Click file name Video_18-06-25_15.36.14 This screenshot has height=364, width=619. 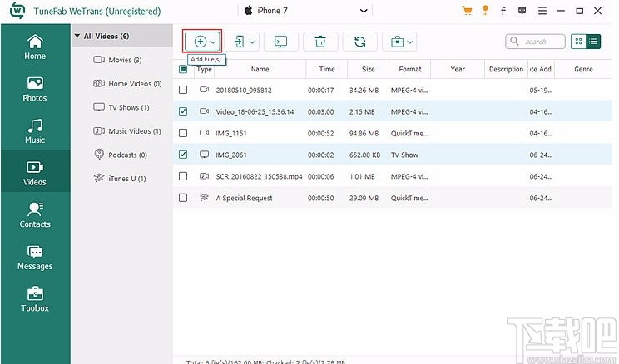(x=255, y=112)
